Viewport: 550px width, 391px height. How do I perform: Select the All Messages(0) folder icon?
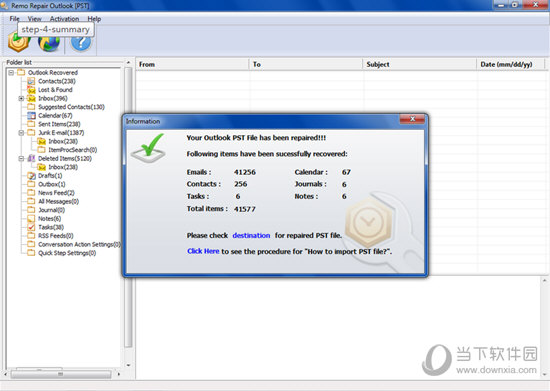click(x=31, y=202)
